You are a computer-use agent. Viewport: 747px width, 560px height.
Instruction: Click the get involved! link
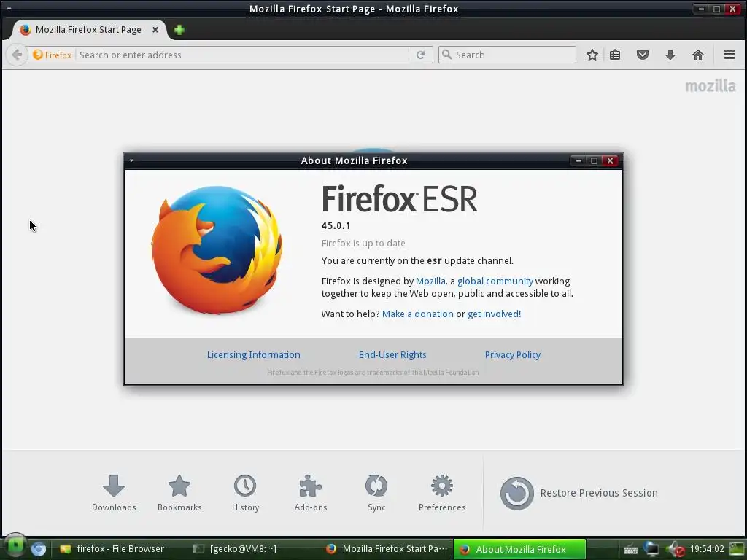coord(494,314)
